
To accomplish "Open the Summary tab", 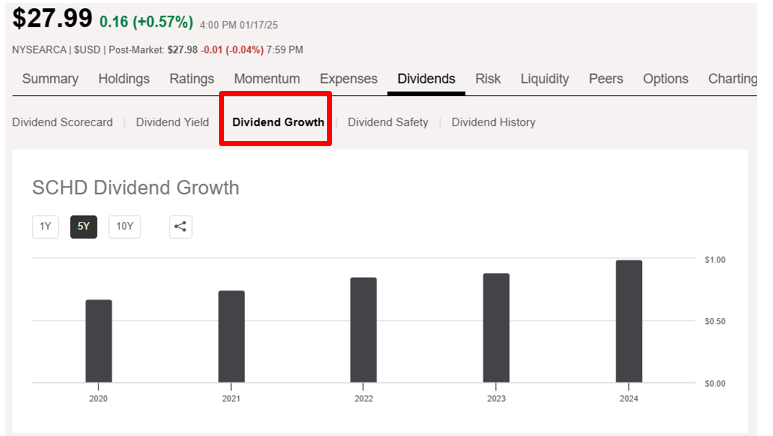I will 50,79.
